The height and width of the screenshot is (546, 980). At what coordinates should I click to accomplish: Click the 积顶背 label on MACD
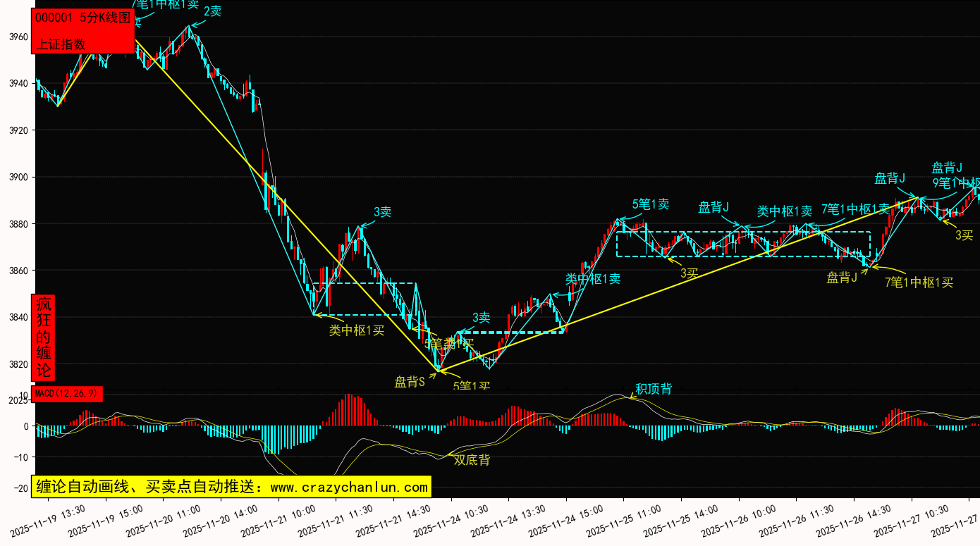(654, 389)
